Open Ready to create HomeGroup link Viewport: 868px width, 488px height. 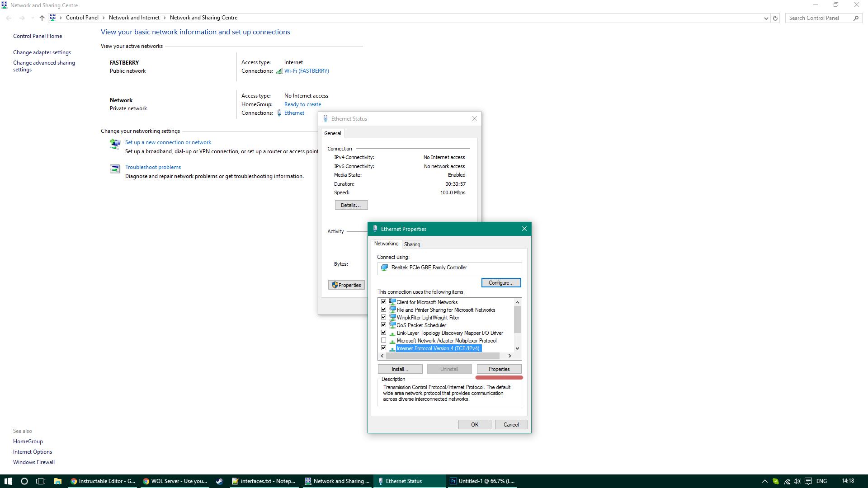pyautogui.click(x=302, y=104)
